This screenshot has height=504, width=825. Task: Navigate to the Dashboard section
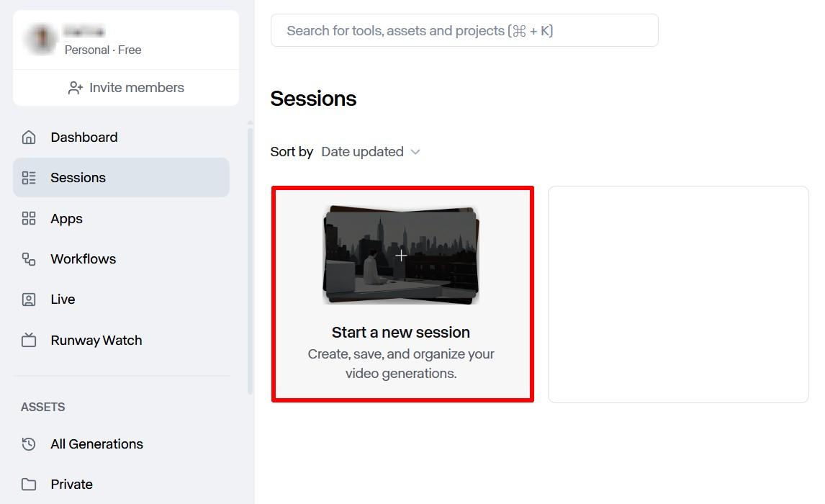(83, 137)
